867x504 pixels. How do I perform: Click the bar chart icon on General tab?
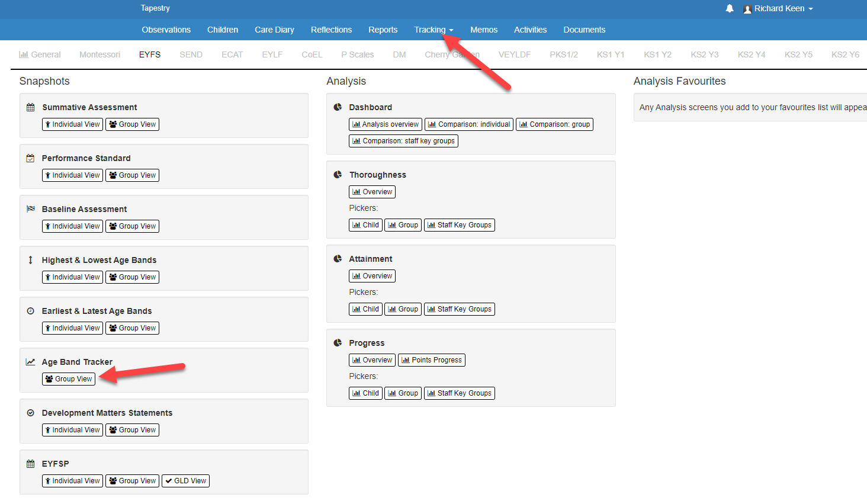tap(24, 54)
